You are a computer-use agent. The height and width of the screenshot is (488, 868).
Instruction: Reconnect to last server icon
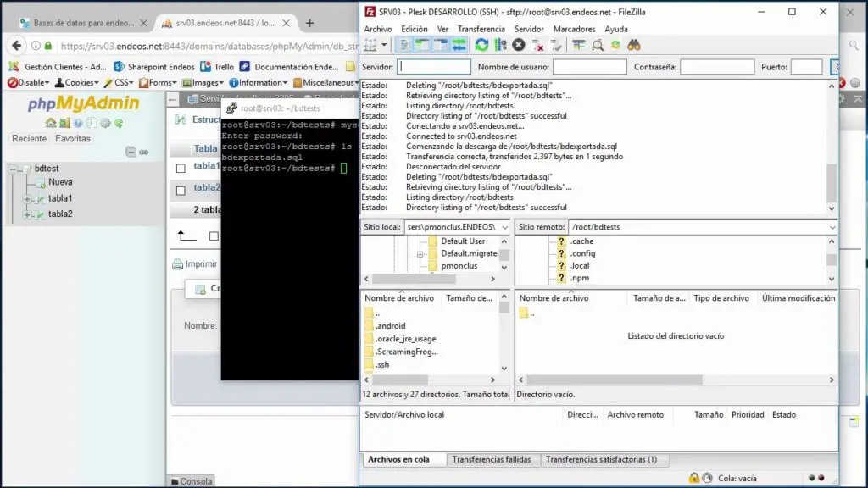point(556,45)
